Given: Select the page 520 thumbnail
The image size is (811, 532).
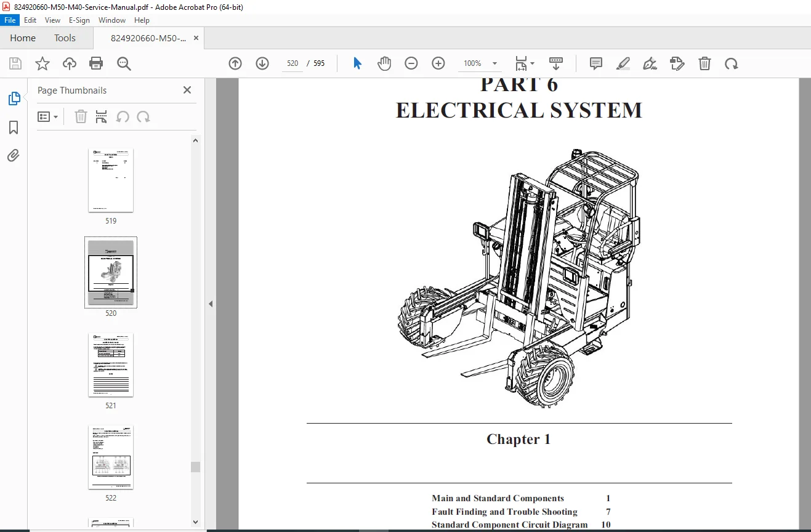Looking at the screenshot, I should click(111, 272).
